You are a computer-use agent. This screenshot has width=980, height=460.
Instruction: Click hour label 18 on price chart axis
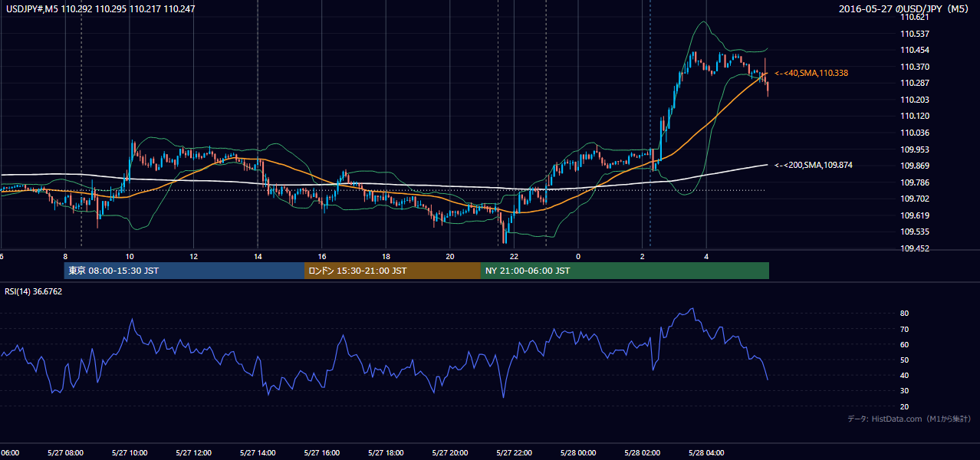click(386, 256)
